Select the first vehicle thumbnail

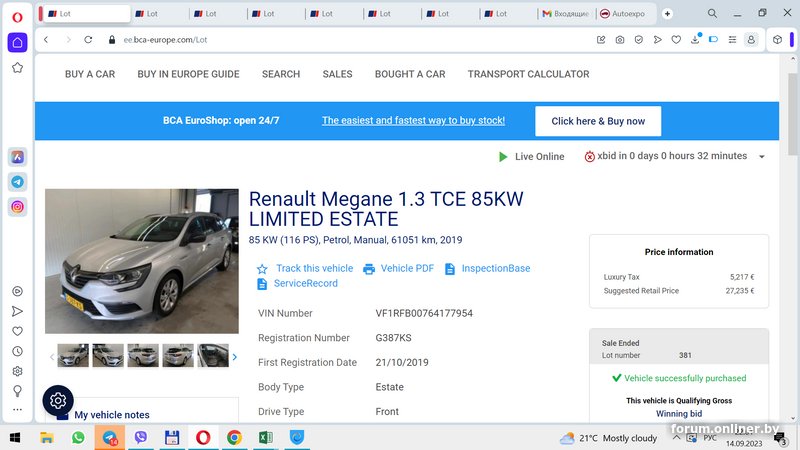point(73,356)
